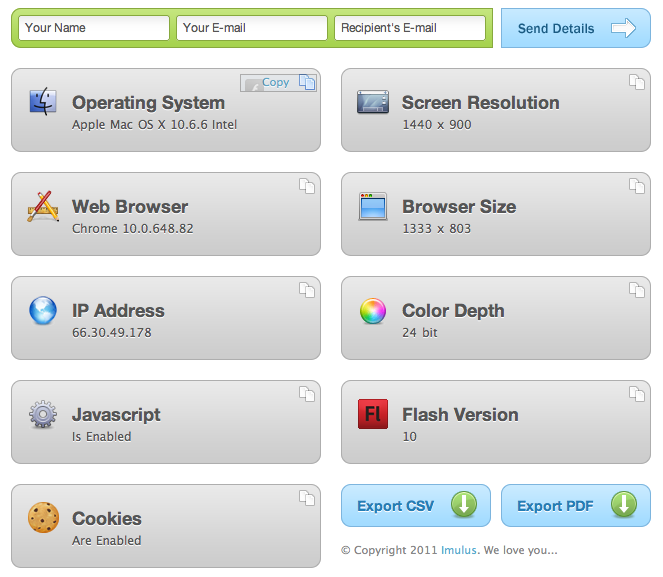The height and width of the screenshot is (577, 663).
Task: Click copy icon on Browser Size card
Action: (x=637, y=186)
